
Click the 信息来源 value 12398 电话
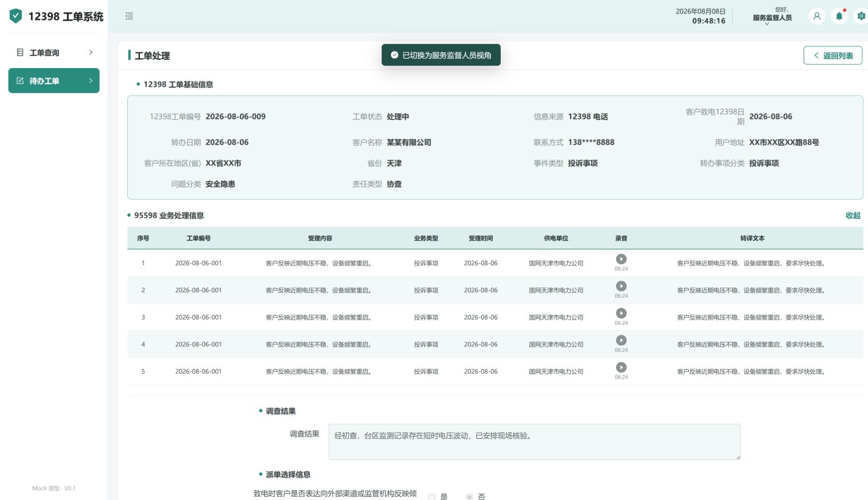(x=588, y=117)
